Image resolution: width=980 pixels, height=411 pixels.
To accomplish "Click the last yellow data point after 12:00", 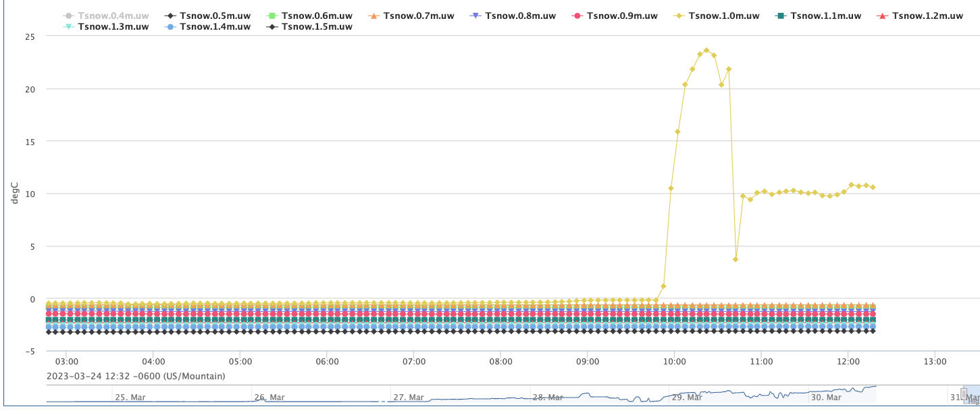I will click(x=873, y=187).
